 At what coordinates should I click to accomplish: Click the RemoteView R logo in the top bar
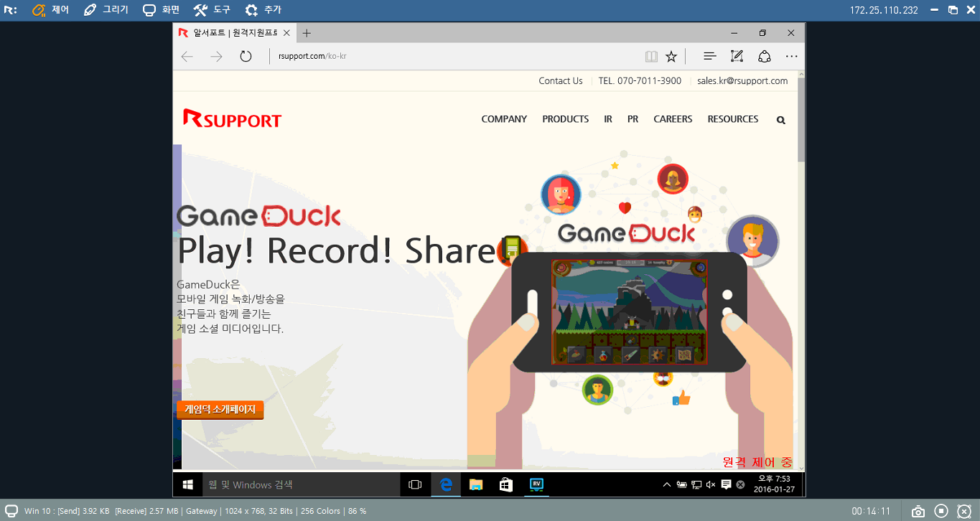pos(11,10)
